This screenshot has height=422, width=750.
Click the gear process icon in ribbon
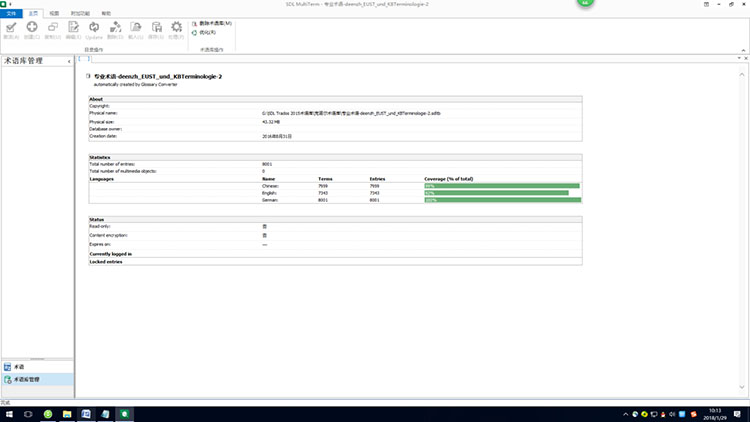176,27
